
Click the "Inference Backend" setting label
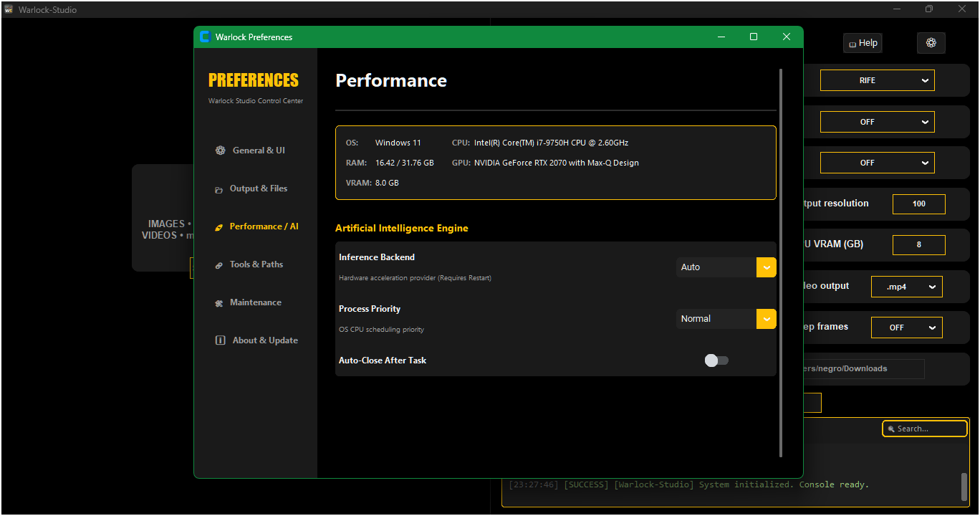[x=377, y=257]
